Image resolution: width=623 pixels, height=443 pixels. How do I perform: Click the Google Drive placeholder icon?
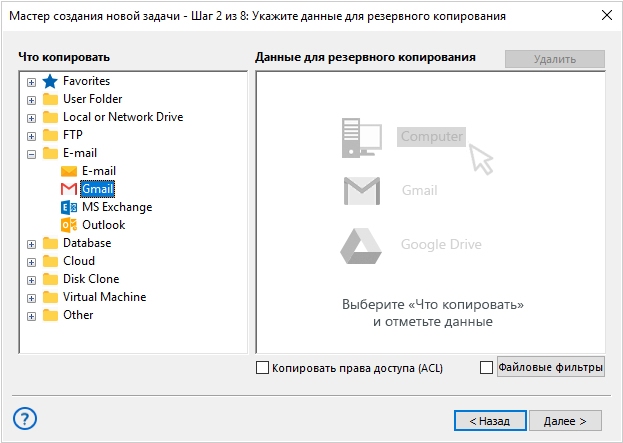click(361, 245)
